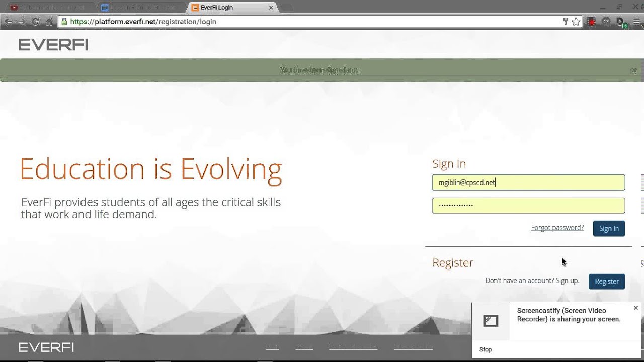Image resolution: width=644 pixels, height=362 pixels.
Task: Click the Register button
Action: [607, 281]
